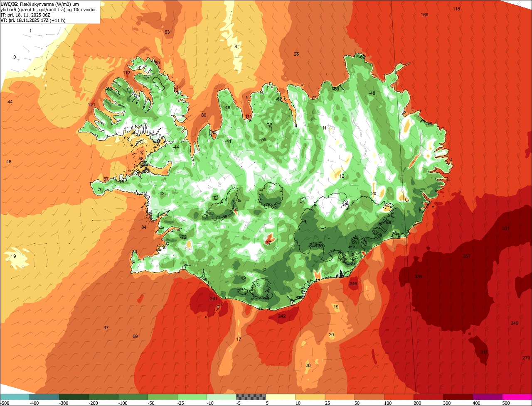532x406 pixels.
Task: Select the map value 112
Action: 127,73
